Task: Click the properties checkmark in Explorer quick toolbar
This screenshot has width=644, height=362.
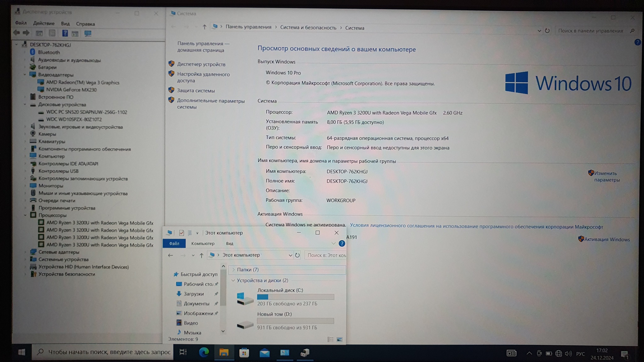Action: pos(181,233)
